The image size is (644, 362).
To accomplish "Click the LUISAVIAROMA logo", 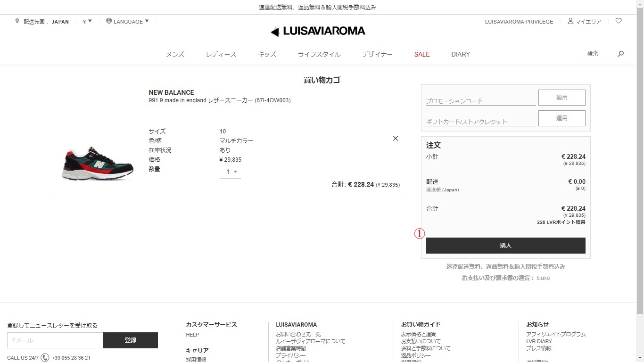I will (318, 31).
